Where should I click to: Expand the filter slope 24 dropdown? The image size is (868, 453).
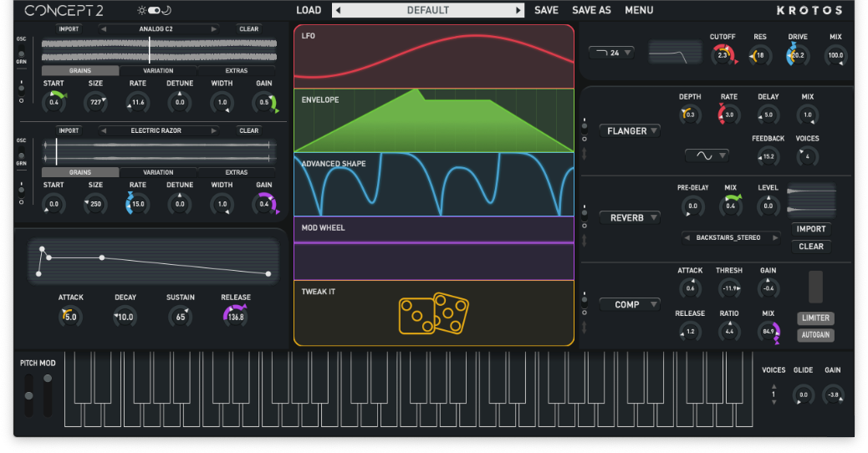click(x=612, y=53)
